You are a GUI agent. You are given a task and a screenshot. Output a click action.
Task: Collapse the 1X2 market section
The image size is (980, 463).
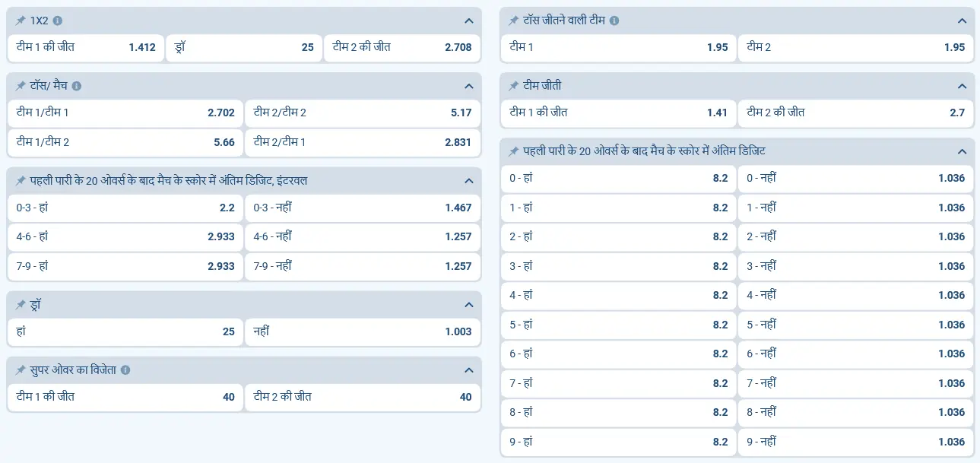coord(468,21)
